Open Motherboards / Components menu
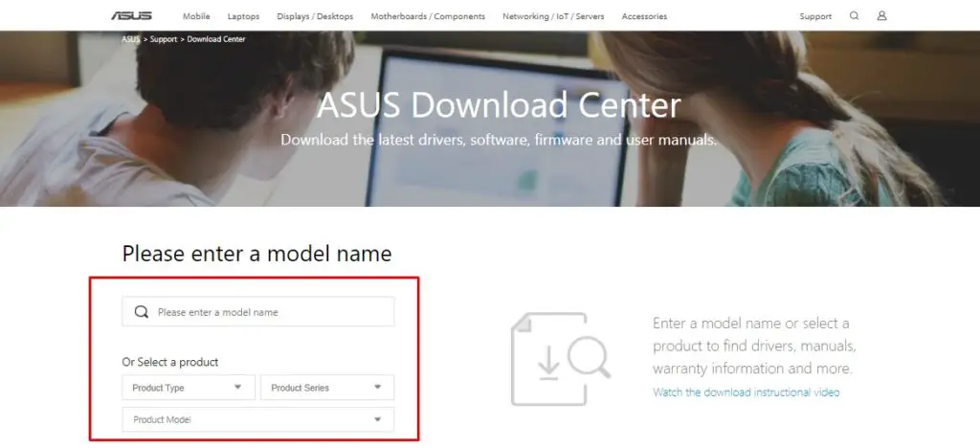The image size is (980, 448). tap(428, 16)
